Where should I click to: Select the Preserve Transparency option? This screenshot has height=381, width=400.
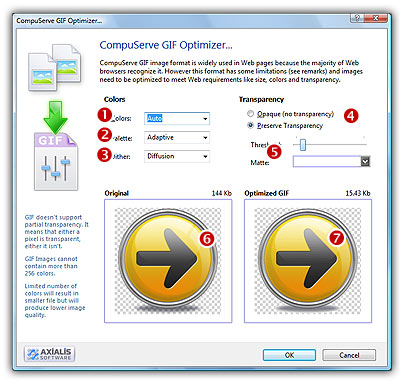250,125
